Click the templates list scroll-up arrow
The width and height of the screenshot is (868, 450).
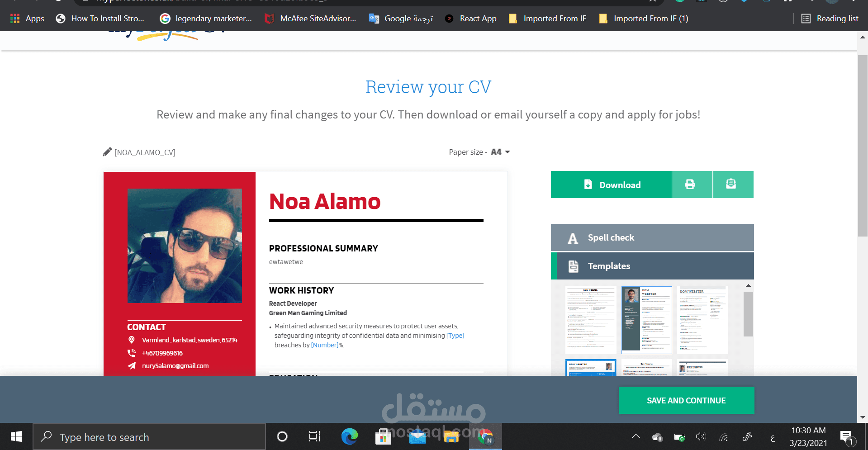coord(748,285)
